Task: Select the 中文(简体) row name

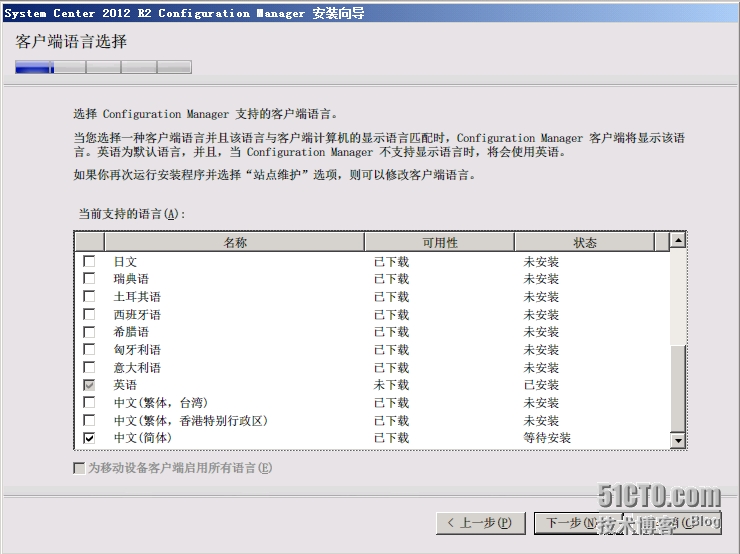Action: click(x=143, y=438)
